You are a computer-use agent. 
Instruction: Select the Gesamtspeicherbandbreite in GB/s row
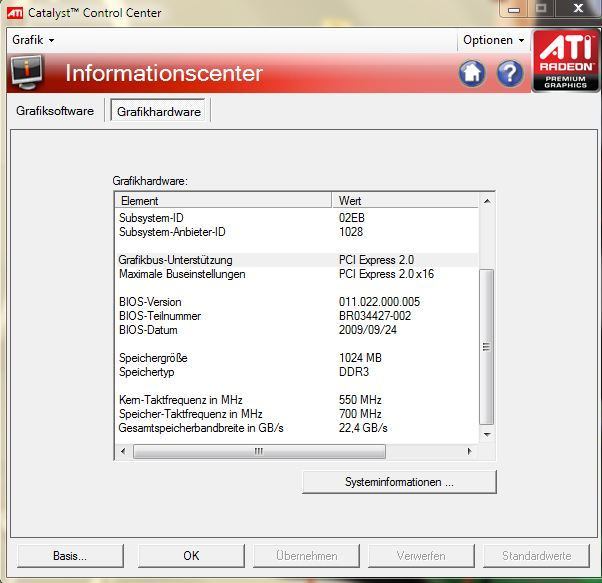click(297, 428)
